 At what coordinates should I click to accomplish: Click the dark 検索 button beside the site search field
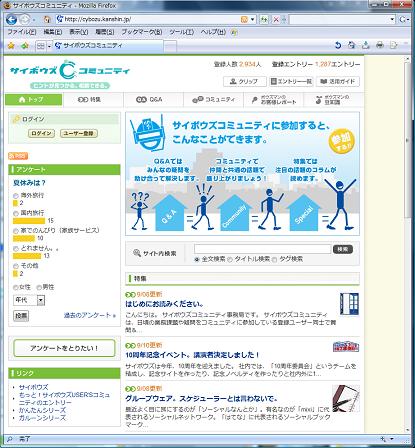pyautogui.click(x=343, y=249)
